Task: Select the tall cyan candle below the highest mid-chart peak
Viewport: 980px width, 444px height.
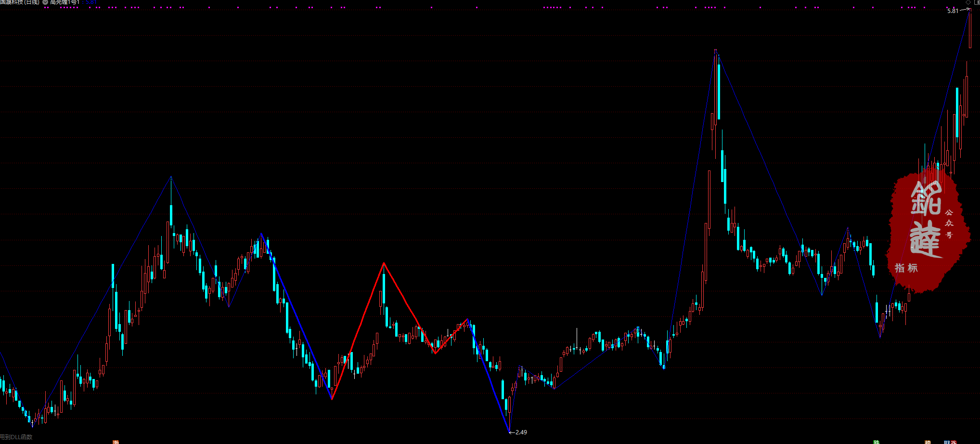Action: tap(719, 91)
